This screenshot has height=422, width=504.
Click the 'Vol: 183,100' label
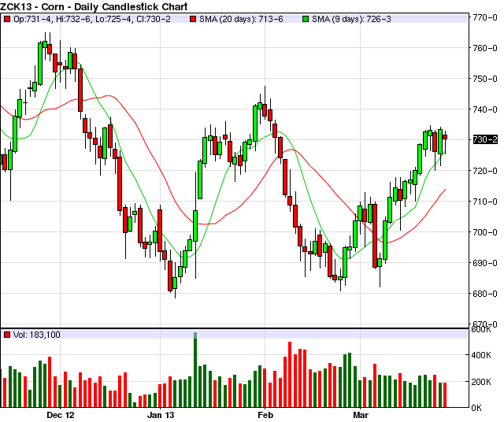pos(37,335)
